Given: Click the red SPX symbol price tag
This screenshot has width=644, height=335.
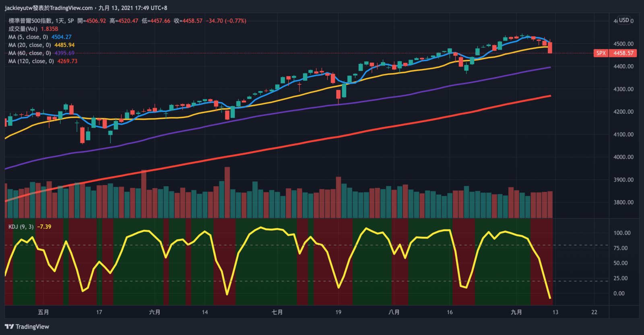Looking at the screenshot, I should 601,53.
